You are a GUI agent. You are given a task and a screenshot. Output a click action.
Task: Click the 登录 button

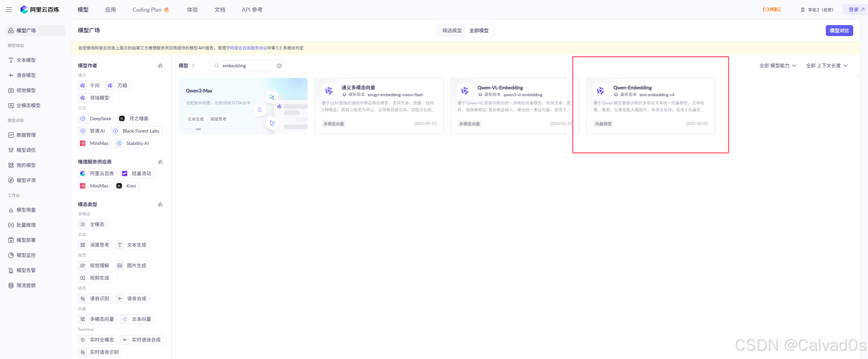[856, 10]
